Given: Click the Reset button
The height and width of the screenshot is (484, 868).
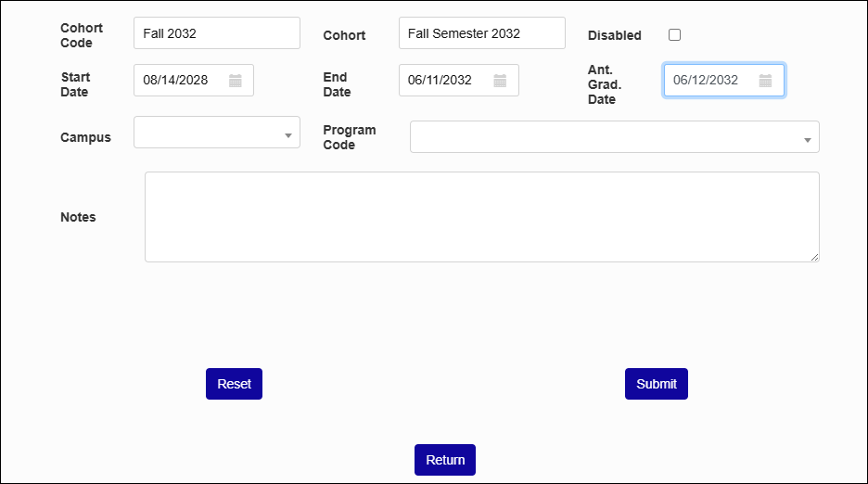Looking at the screenshot, I should (x=235, y=384).
